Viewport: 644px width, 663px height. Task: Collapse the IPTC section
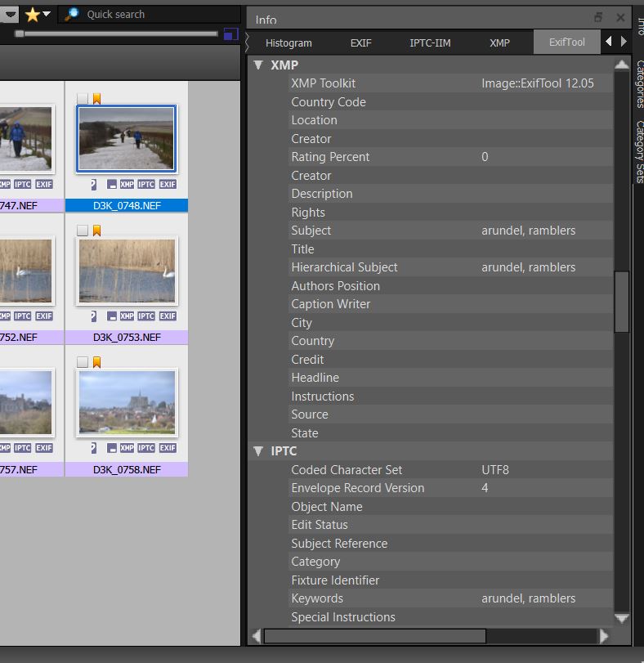pyautogui.click(x=258, y=451)
